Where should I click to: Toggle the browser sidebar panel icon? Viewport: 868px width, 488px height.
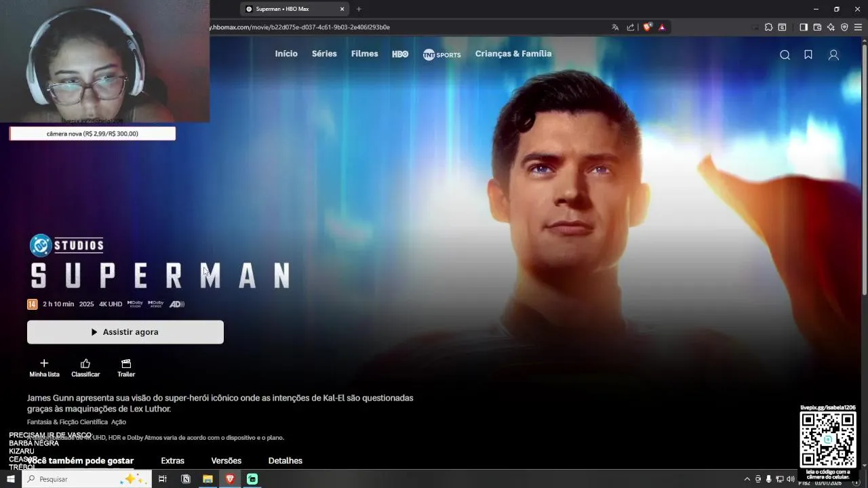coord(804,27)
